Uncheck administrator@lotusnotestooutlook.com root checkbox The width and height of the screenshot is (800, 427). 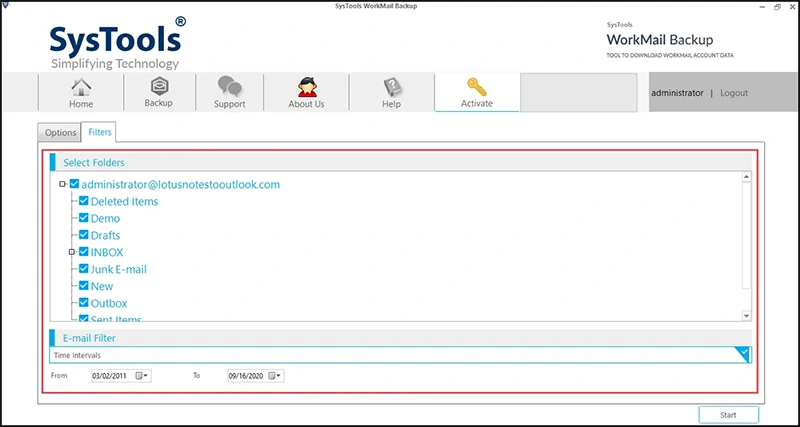pos(74,184)
